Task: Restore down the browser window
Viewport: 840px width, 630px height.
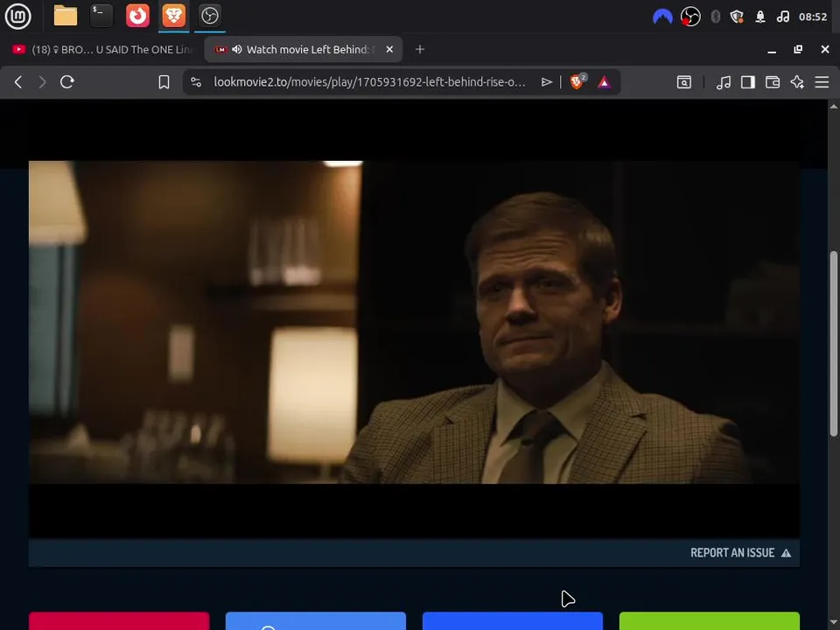Action: 798,49
